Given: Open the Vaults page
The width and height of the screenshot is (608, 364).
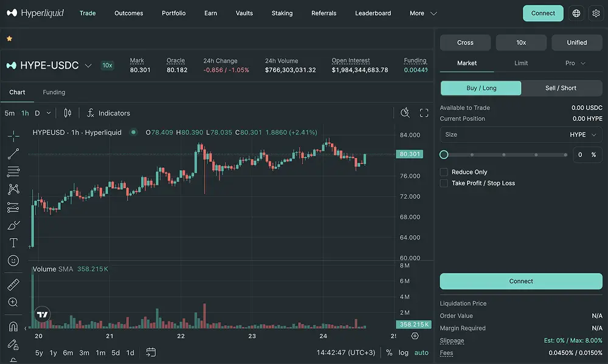Looking at the screenshot, I should pos(244,13).
